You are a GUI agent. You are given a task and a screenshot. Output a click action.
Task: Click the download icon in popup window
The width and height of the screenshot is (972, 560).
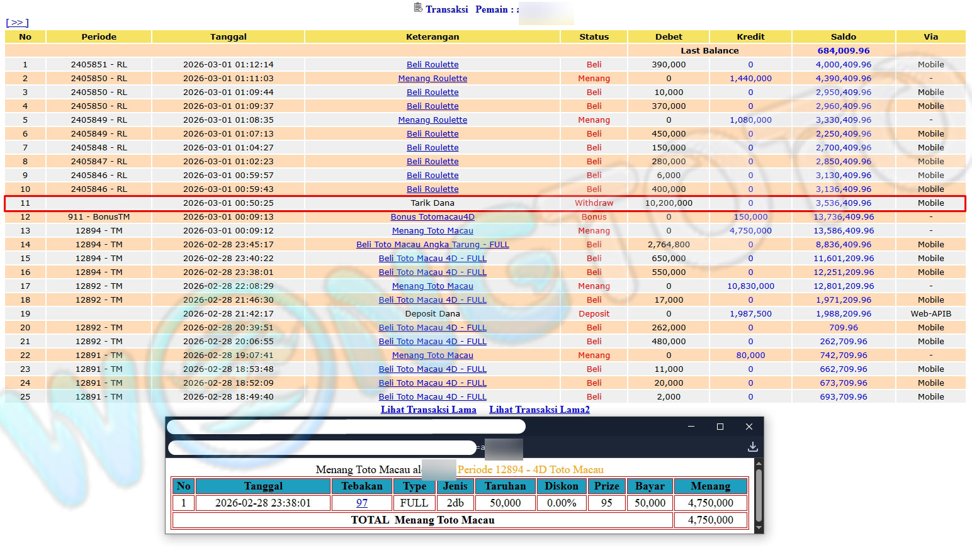tap(752, 447)
